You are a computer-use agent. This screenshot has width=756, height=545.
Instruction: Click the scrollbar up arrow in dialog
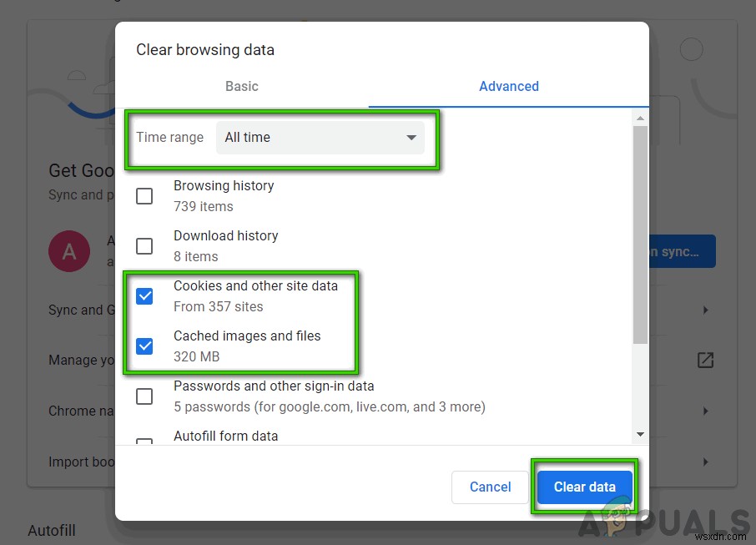pos(640,118)
